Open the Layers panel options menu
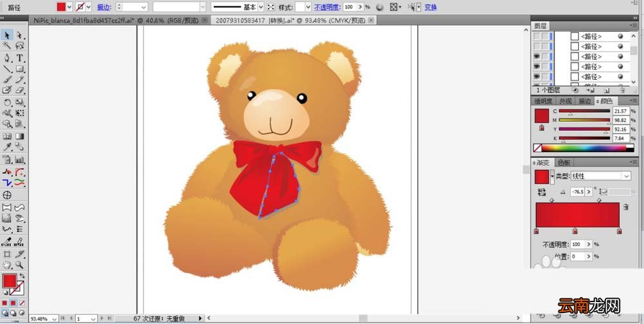 [x=634, y=26]
